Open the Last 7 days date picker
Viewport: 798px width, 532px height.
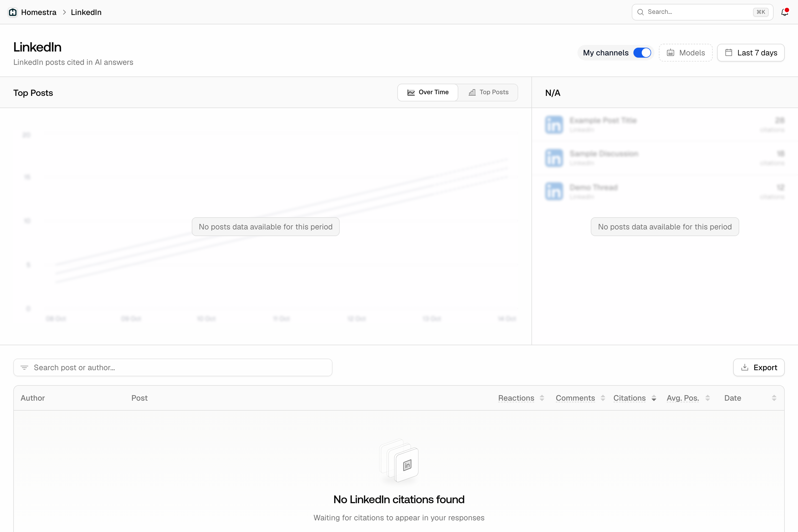[751, 53]
